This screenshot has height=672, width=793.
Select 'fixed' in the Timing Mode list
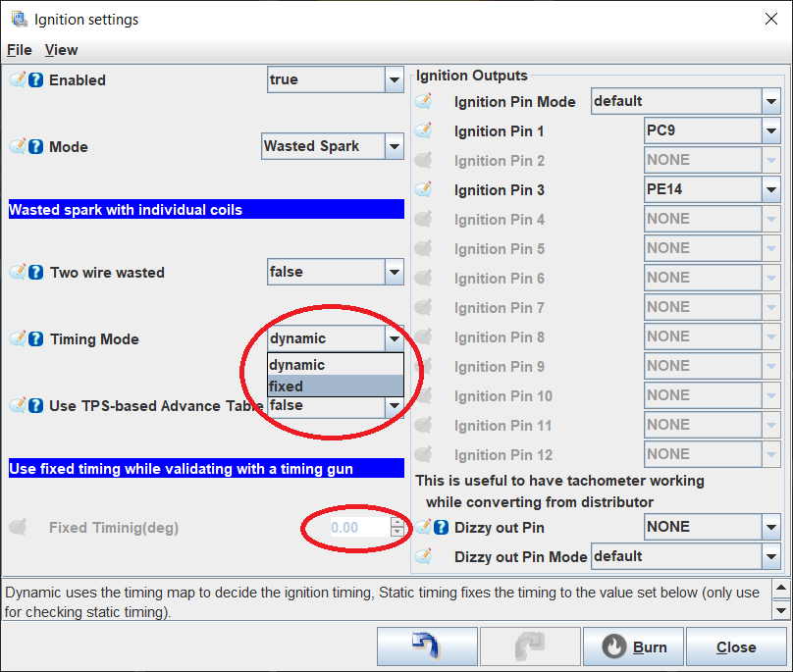[x=335, y=387]
